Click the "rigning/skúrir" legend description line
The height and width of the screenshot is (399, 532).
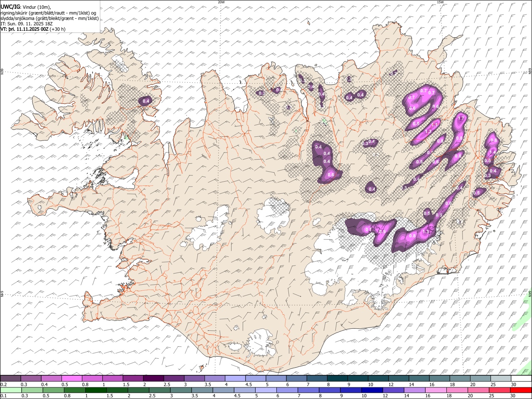pos(49,12)
